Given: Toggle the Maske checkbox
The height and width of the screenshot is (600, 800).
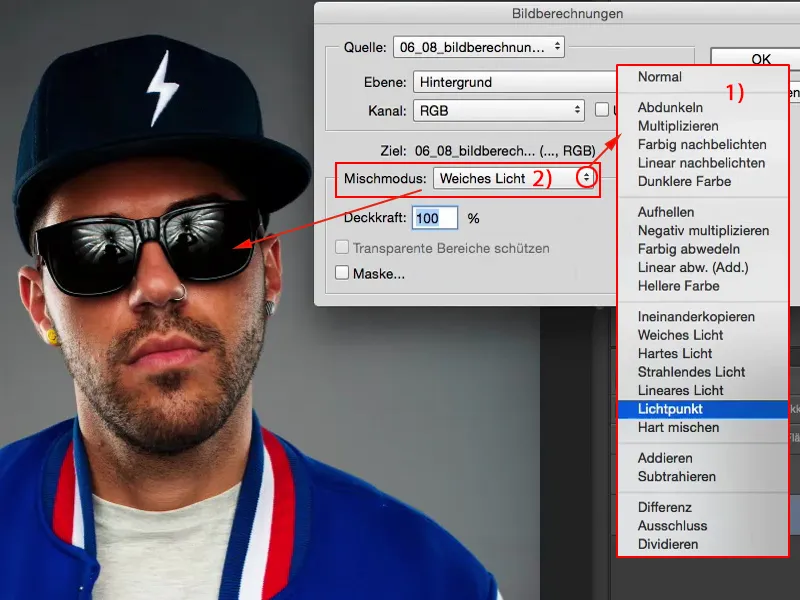Looking at the screenshot, I should (342, 272).
